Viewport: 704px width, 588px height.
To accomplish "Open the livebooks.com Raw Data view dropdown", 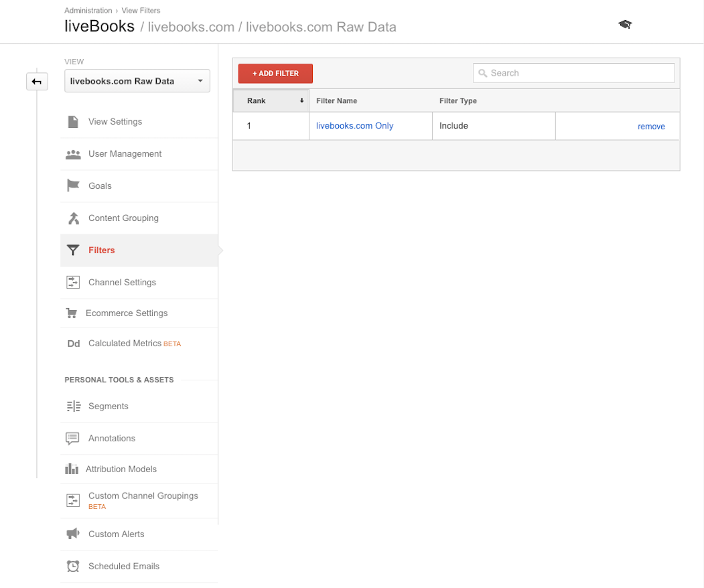I will [137, 81].
